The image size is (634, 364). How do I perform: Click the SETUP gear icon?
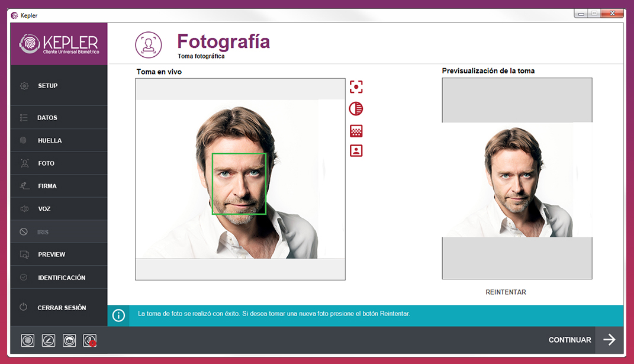pos(24,85)
